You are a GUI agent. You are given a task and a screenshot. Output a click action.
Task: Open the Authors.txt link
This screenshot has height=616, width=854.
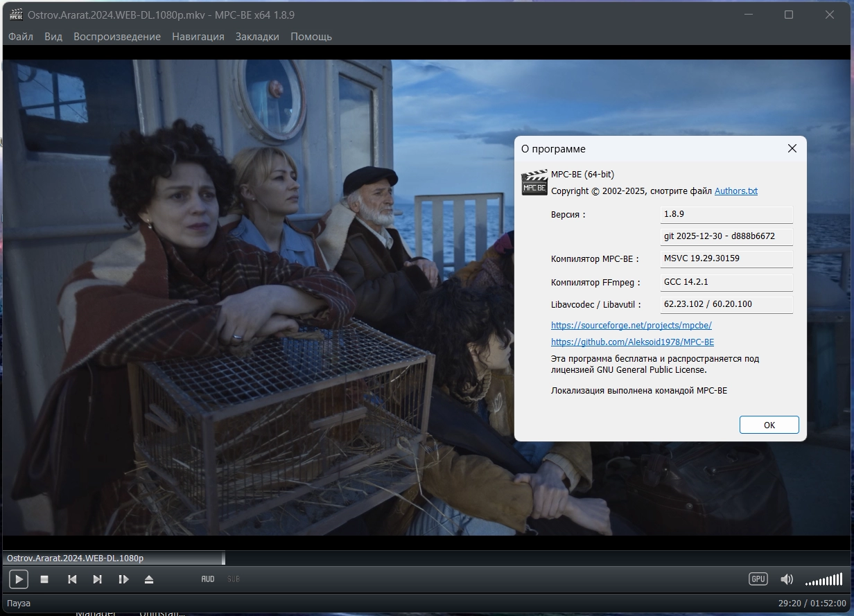(x=736, y=191)
